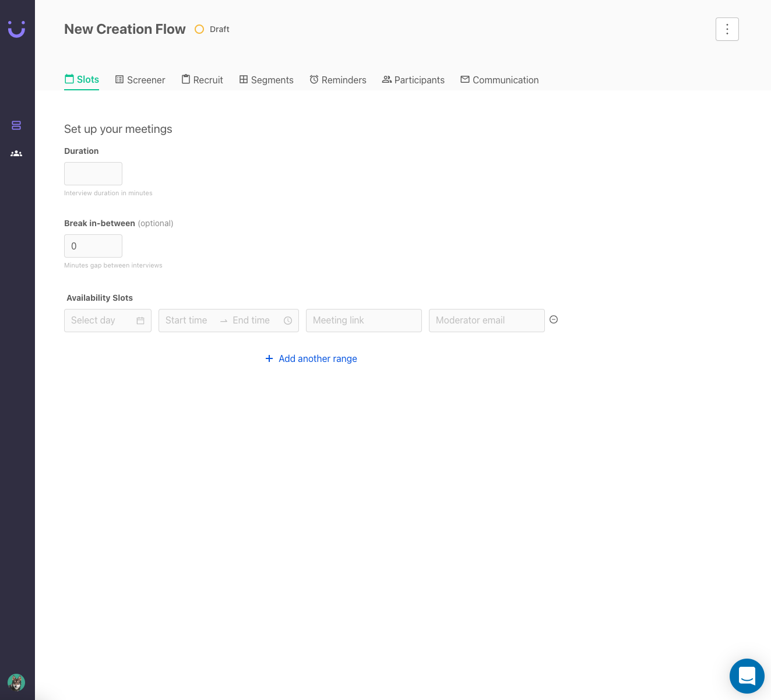Switch to the Screener tab
The width and height of the screenshot is (771, 700).
coord(140,80)
